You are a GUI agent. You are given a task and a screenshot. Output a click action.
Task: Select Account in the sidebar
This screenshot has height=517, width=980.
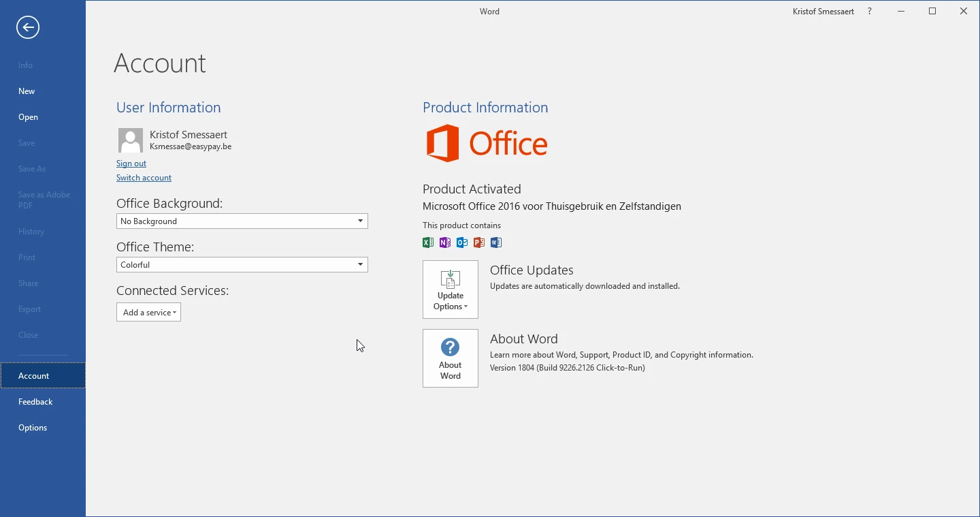43,376
